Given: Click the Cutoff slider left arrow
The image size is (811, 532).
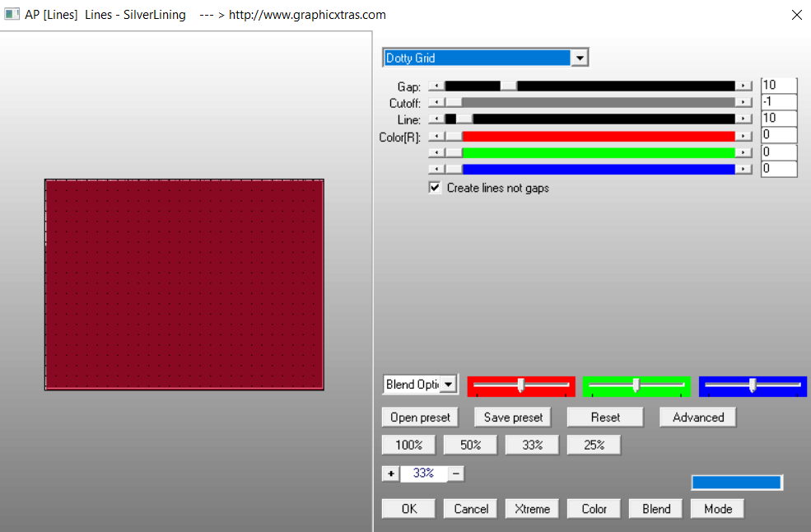Looking at the screenshot, I should pos(436,102).
